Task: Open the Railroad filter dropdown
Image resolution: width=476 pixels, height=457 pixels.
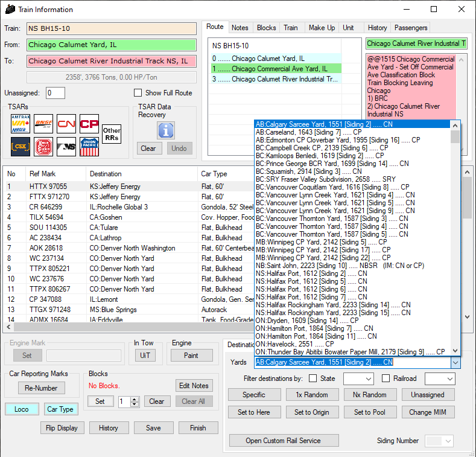Action: pos(450,379)
